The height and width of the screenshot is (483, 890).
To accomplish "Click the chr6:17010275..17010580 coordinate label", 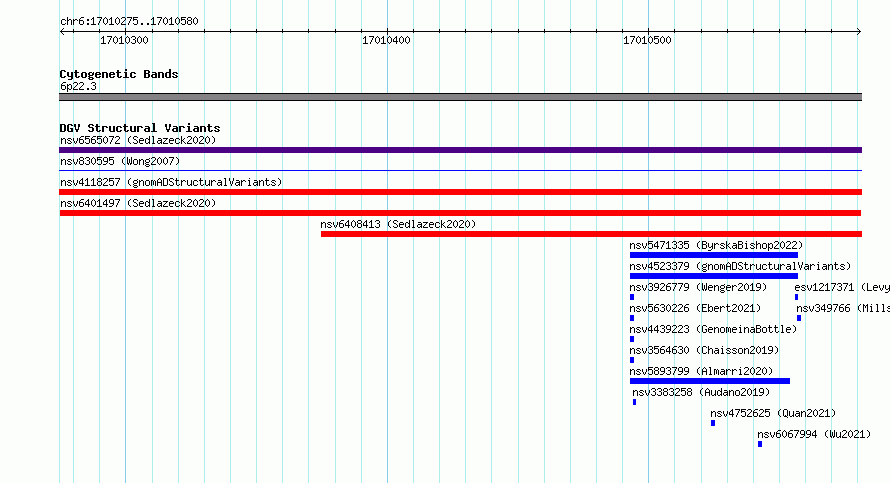I will pyautogui.click(x=129, y=22).
